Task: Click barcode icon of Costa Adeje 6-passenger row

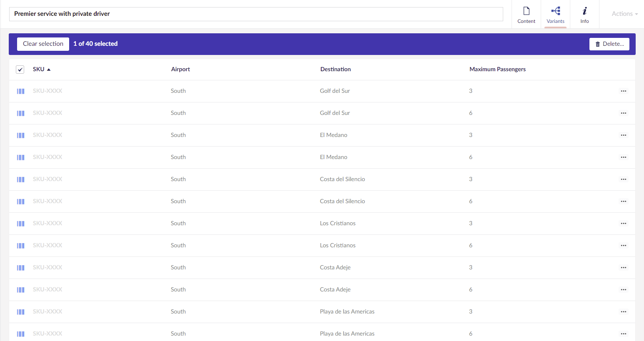Action: 21,290
